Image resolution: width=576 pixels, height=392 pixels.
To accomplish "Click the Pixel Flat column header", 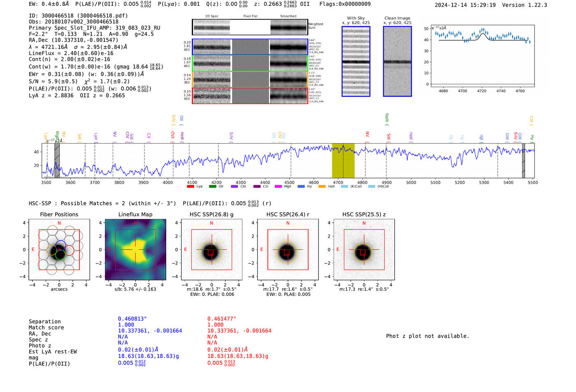I will [x=251, y=16].
